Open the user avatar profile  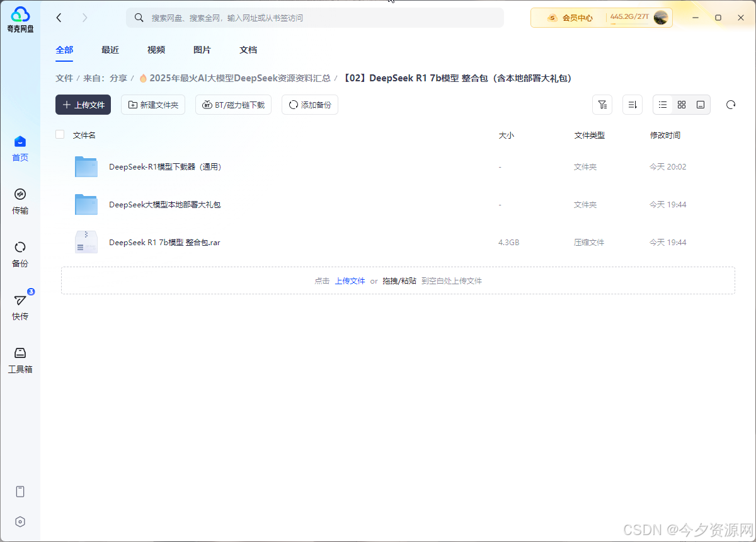click(661, 18)
